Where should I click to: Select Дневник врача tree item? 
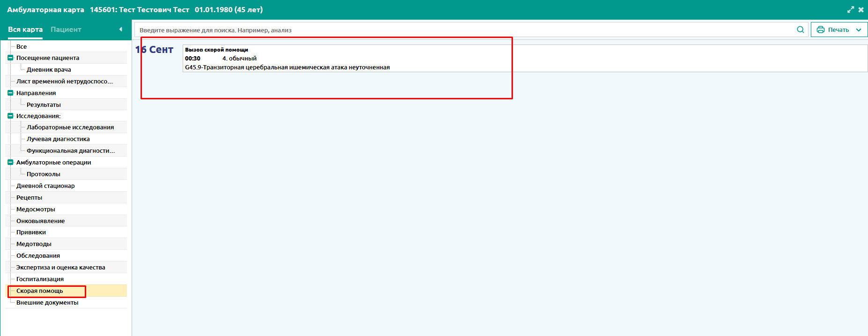49,70
